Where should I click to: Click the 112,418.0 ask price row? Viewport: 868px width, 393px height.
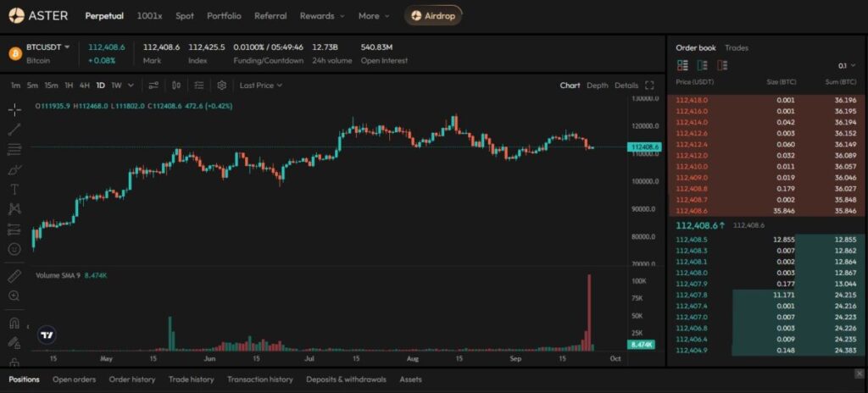click(763, 100)
